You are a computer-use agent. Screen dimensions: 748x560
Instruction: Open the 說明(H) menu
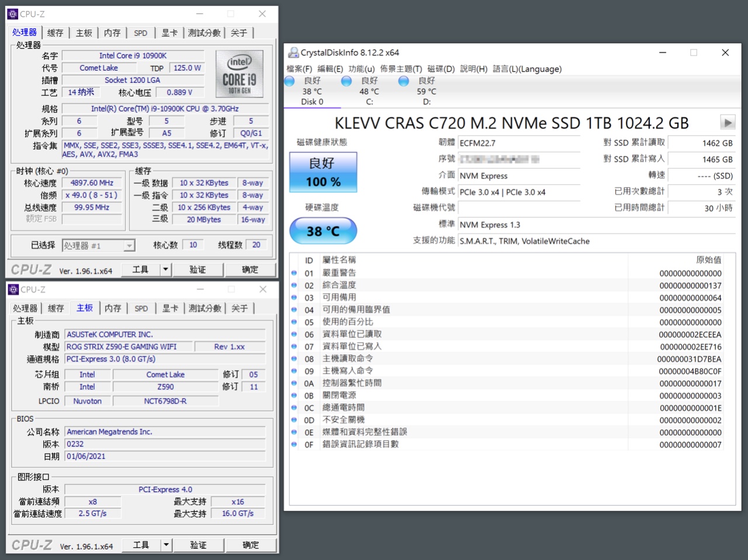pos(473,69)
